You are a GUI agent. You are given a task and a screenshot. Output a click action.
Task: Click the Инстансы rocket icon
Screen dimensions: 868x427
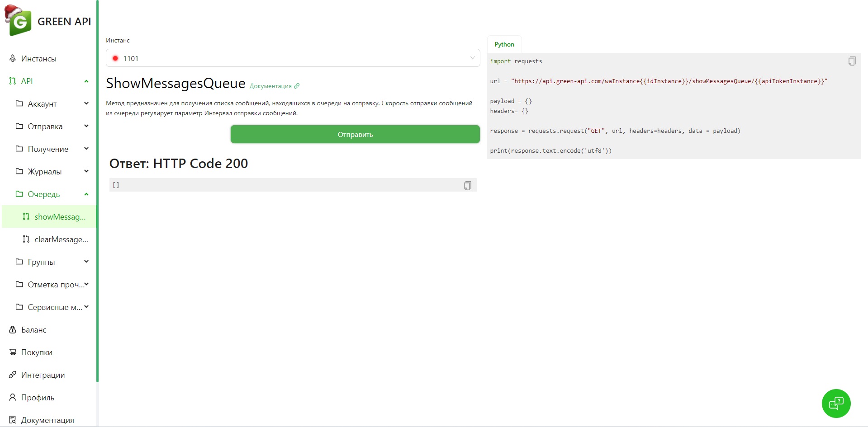point(13,59)
